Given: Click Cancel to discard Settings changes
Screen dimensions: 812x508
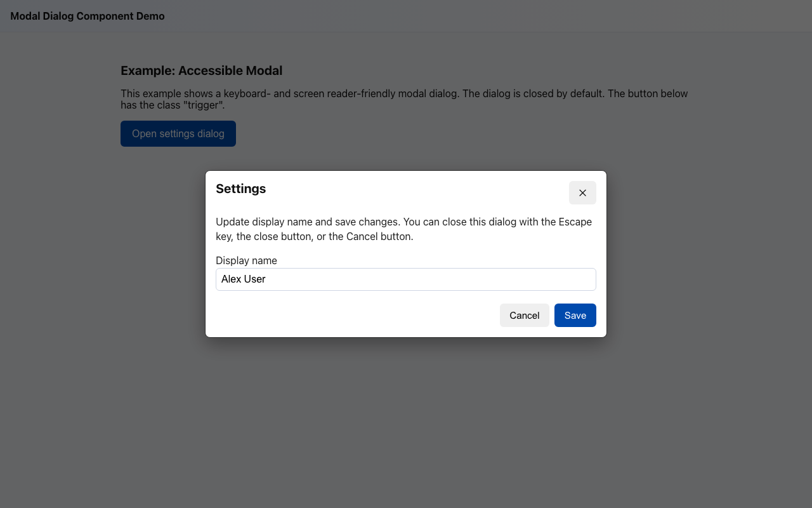Looking at the screenshot, I should [524, 315].
